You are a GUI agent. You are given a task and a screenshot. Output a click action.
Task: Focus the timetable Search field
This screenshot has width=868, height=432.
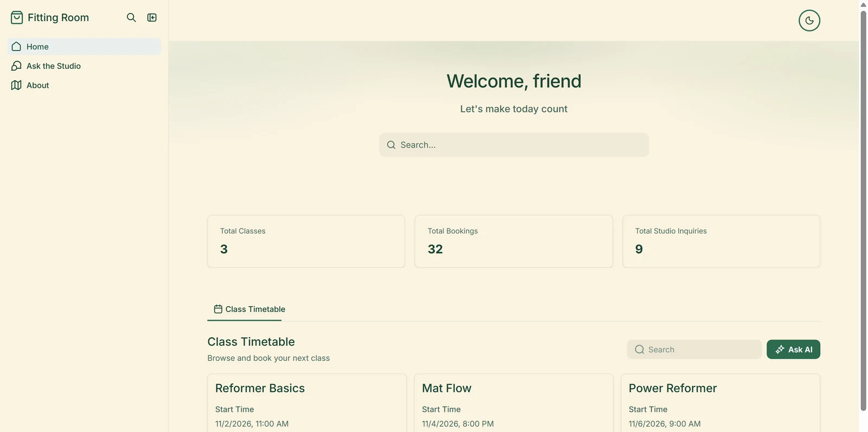(x=694, y=350)
